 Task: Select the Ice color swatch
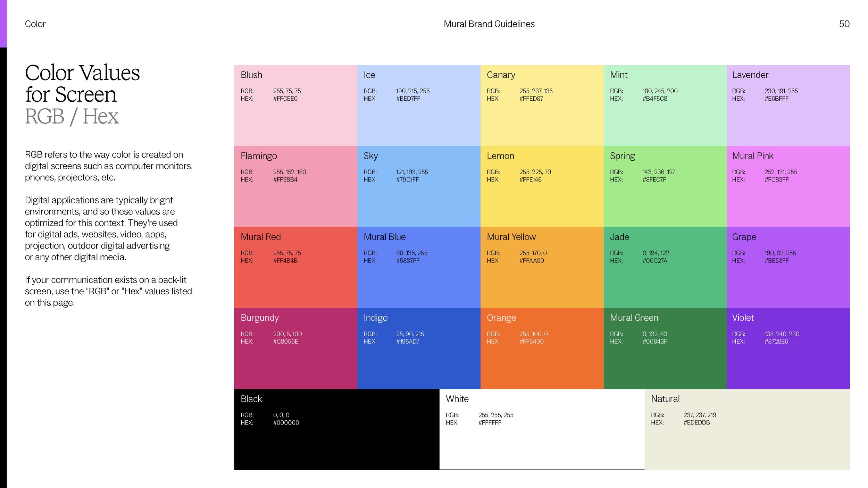tap(419, 105)
